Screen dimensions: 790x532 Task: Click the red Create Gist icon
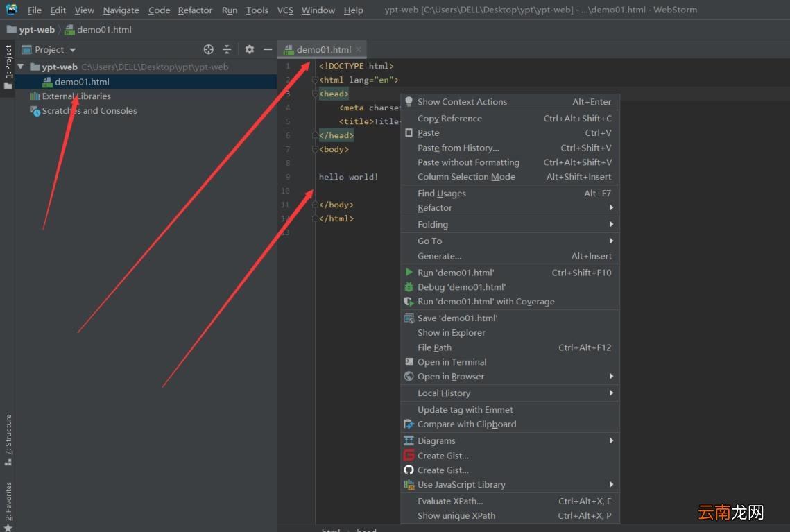[x=409, y=456]
